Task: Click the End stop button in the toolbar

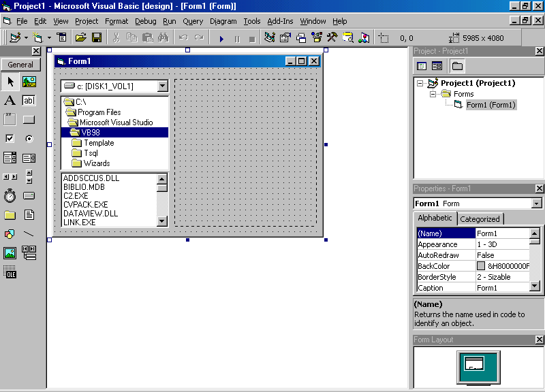Action: 252,39
